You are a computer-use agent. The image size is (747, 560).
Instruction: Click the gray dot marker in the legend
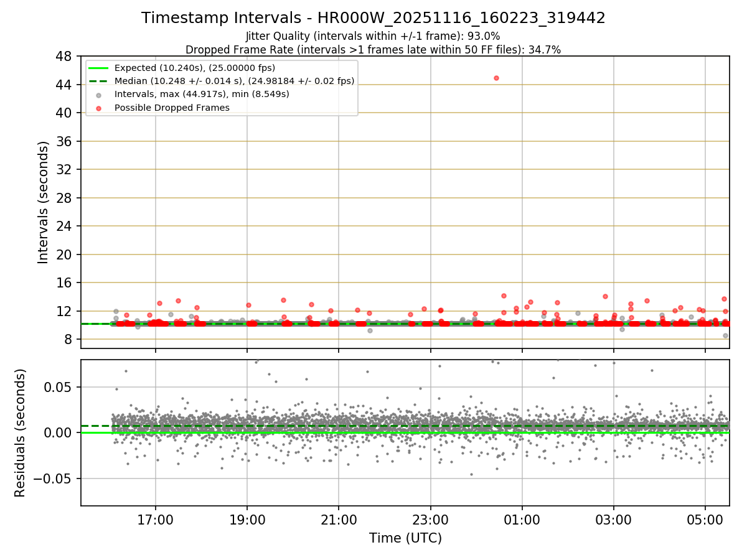[99, 95]
